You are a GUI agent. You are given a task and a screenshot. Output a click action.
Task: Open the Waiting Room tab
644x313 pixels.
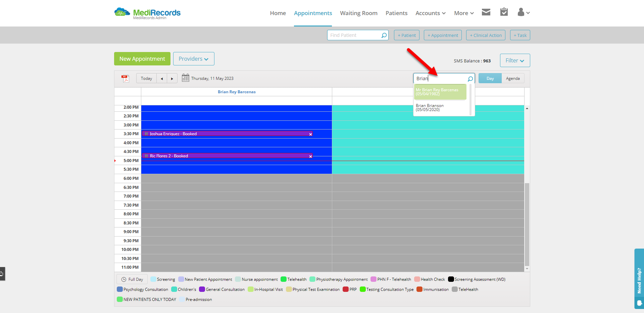tap(359, 13)
